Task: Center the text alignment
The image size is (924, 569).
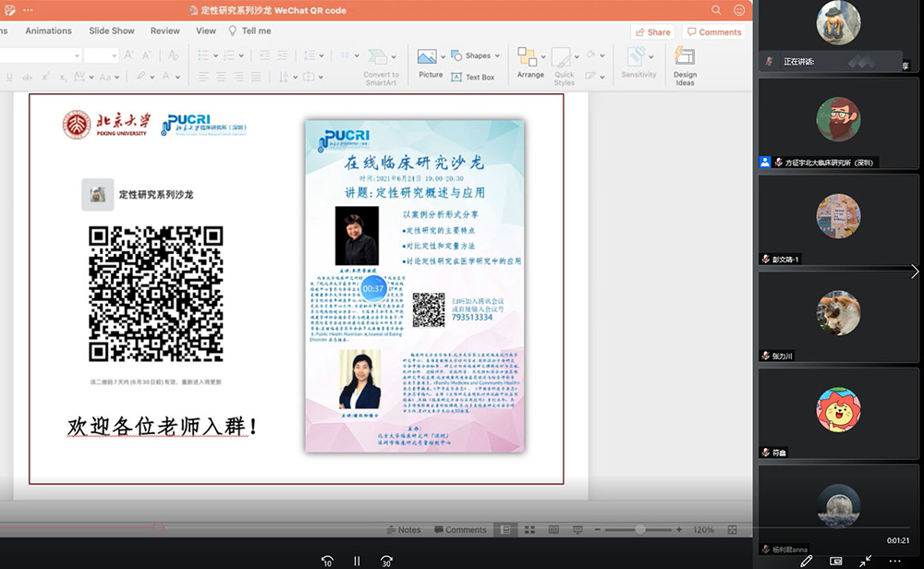Action: click(x=221, y=77)
